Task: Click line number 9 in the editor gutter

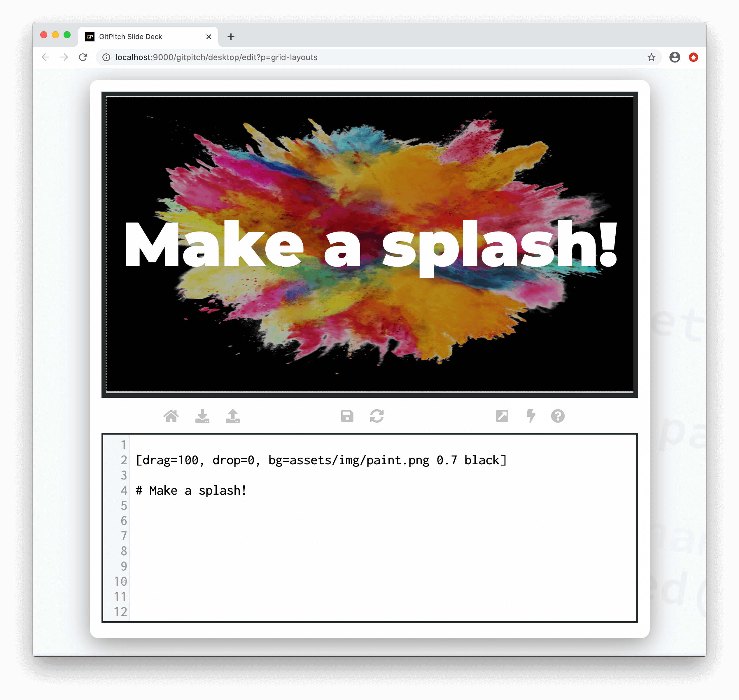Action: point(123,566)
